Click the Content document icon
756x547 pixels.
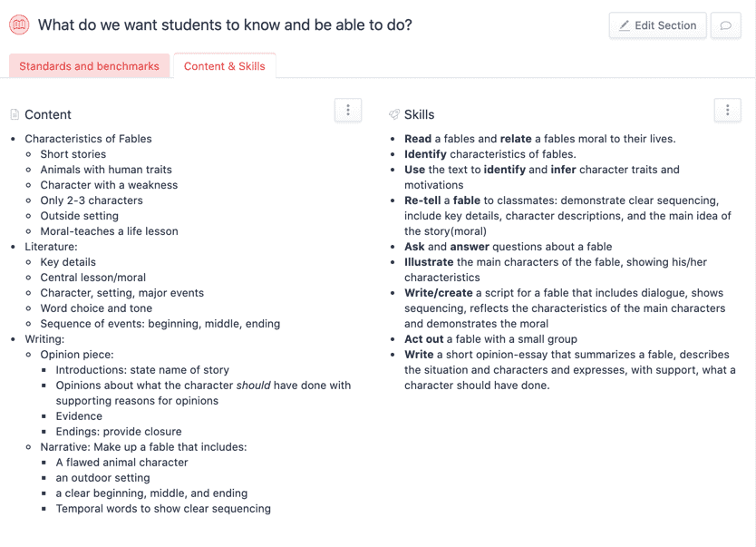(15, 115)
